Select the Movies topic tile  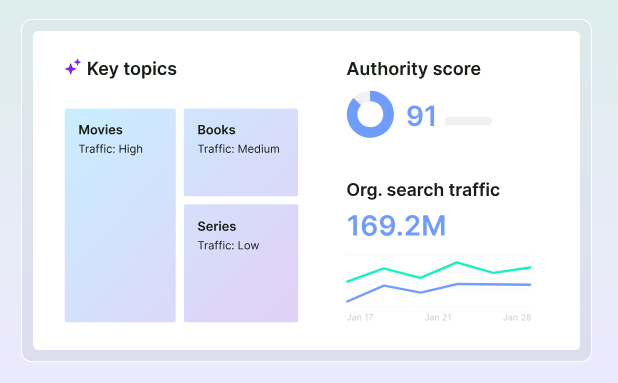pyautogui.click(x=120, y=215)
